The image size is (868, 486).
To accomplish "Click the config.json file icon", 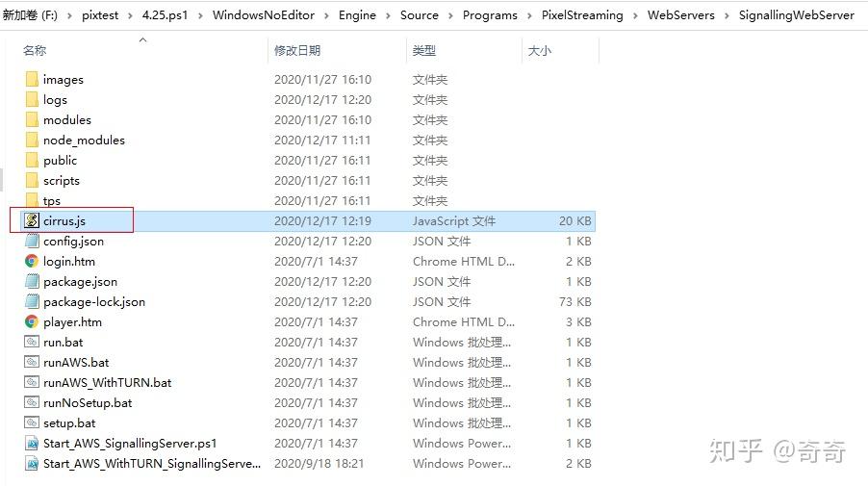I will pos(32,241).
